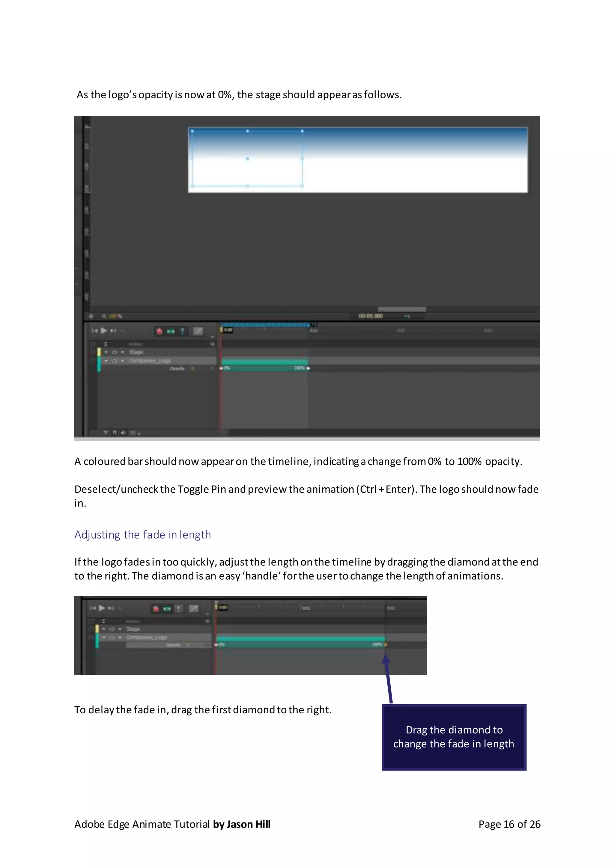Collapse the Stage row in the upper timeline
614x868 pixels.
pyautogui.click(x=106, y=352)
